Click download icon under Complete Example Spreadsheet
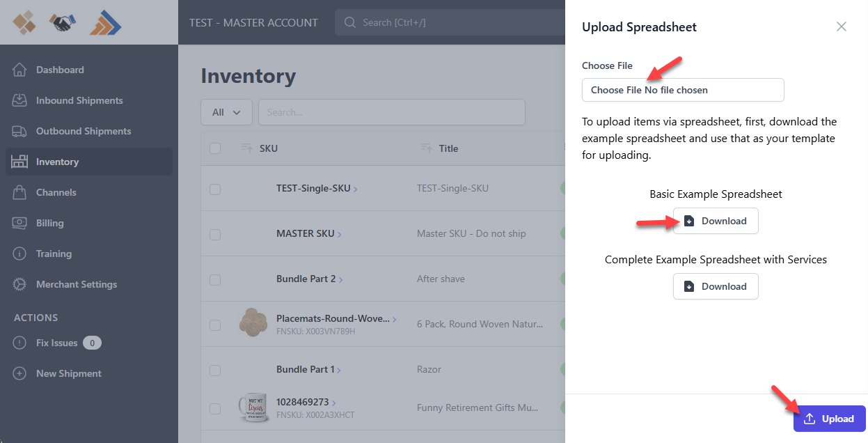This screenshot has width=868, height=443. [x=689, y=286]
